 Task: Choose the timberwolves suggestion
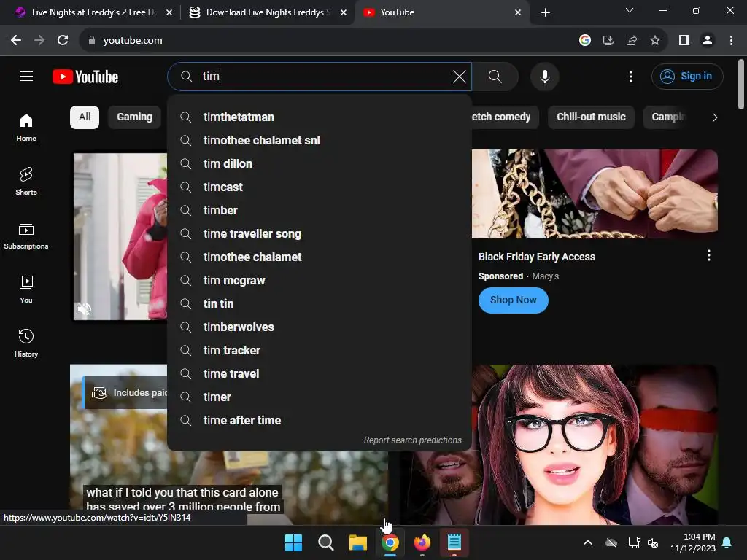(320, 327)
